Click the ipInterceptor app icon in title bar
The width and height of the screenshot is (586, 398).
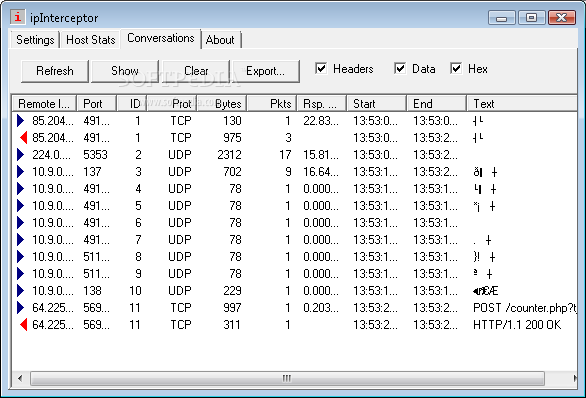coord(18,17)
